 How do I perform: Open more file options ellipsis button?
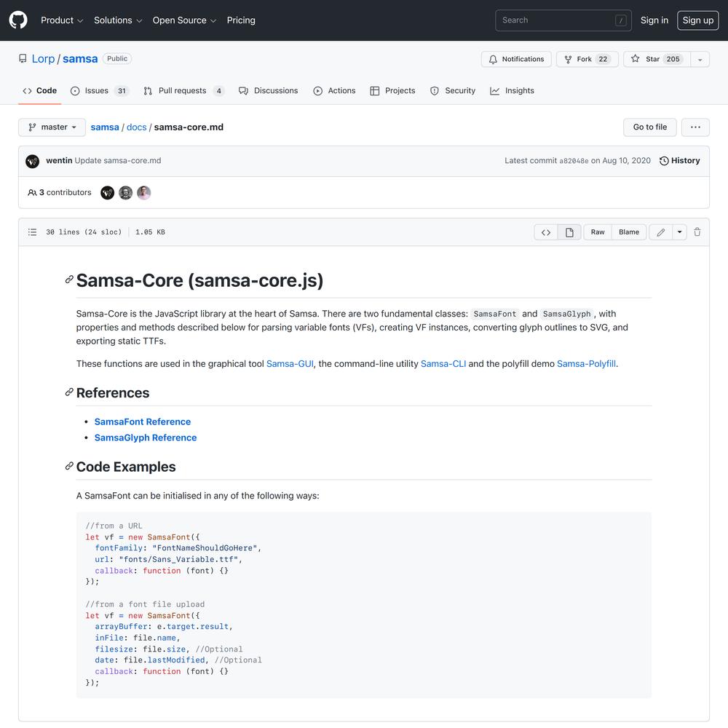click(695, 127)
